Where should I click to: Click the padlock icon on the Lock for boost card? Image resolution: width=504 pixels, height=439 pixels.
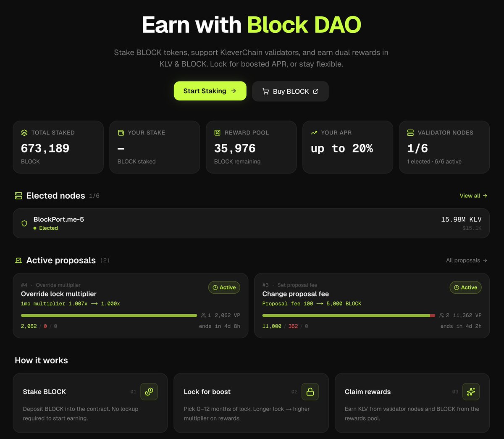tap(310, 392)
